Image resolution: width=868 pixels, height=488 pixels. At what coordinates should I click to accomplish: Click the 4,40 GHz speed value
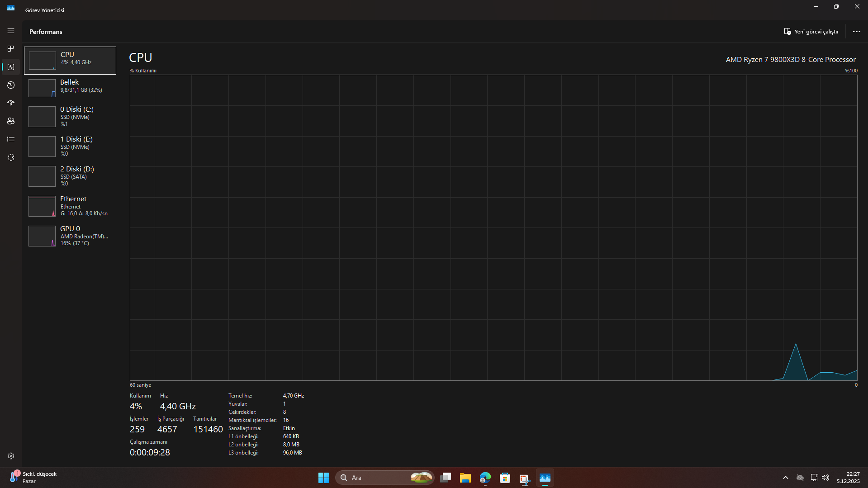[178, 406]
